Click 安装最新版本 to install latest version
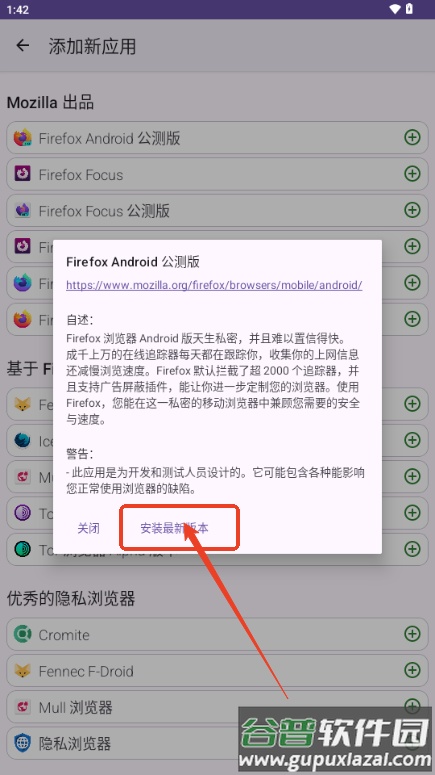The height and width of the screenshot is (775, 435). 174,528
